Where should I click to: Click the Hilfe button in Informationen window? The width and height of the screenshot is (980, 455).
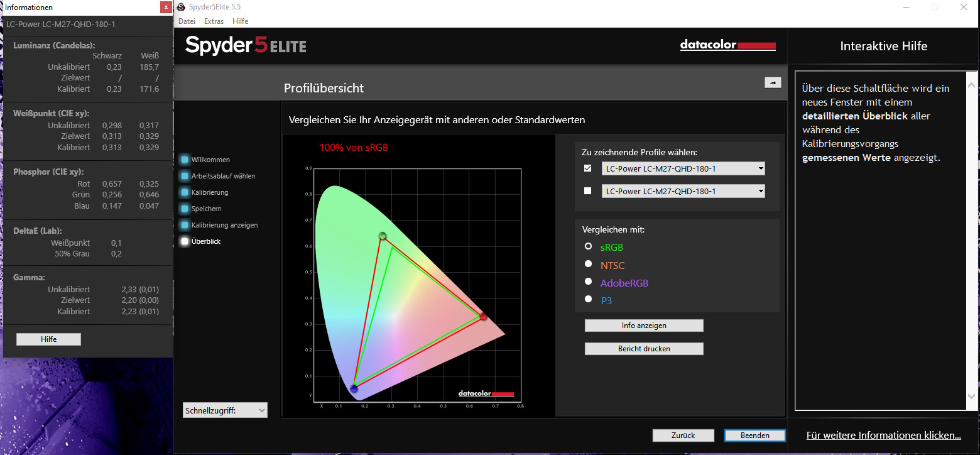[48, 339]
